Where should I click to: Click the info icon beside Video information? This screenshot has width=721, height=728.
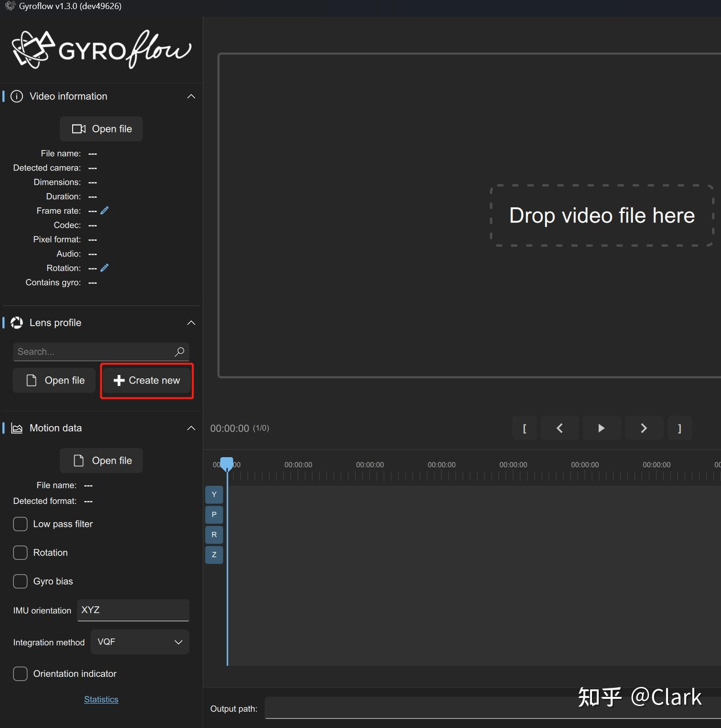[x=16, y=96]
